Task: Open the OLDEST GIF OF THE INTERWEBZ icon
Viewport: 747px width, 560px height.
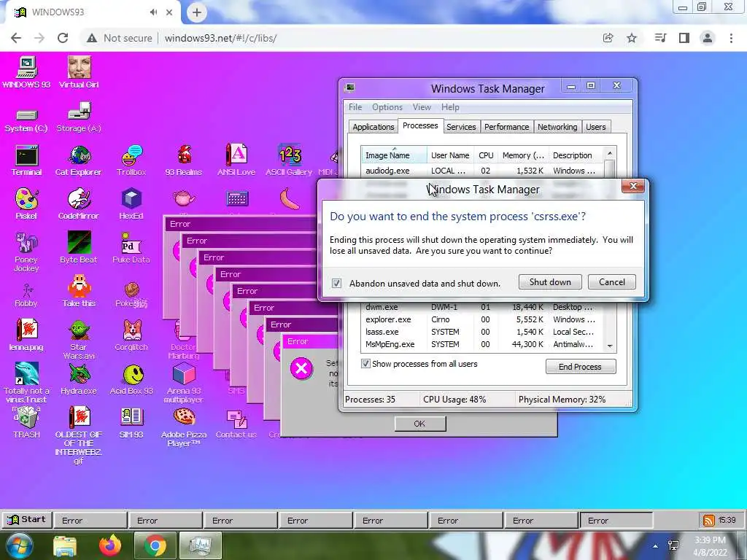Action: (x=79, y=435)
